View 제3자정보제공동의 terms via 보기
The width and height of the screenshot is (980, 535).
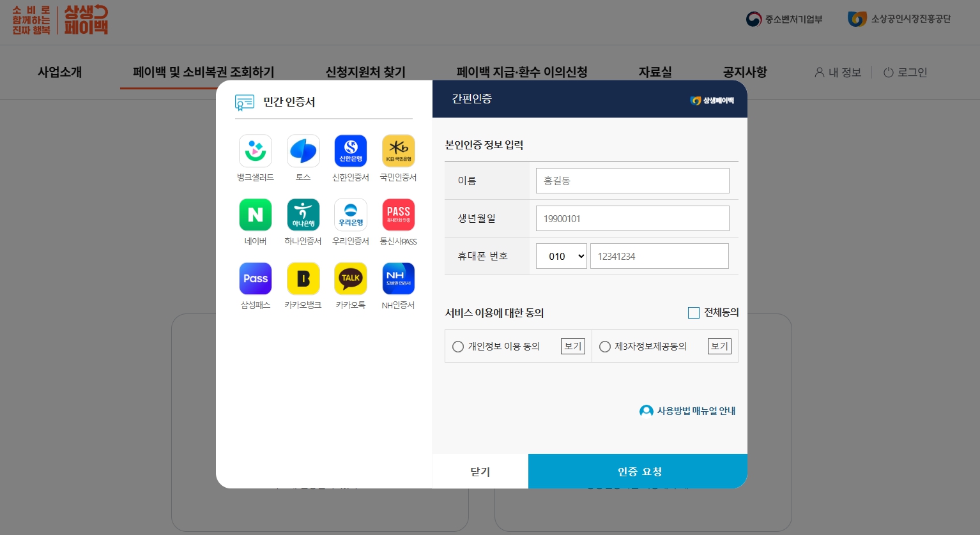coord(719,346)
